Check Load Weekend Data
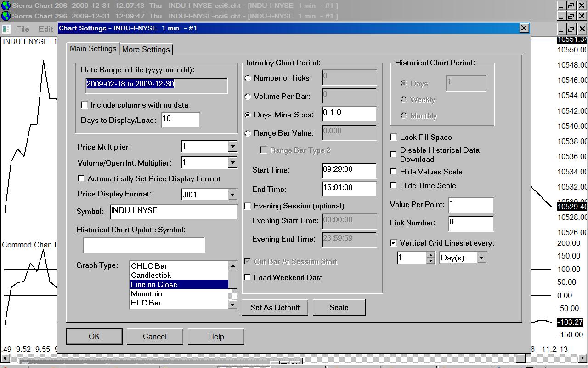588x368 pixels. tap(248, 277)
